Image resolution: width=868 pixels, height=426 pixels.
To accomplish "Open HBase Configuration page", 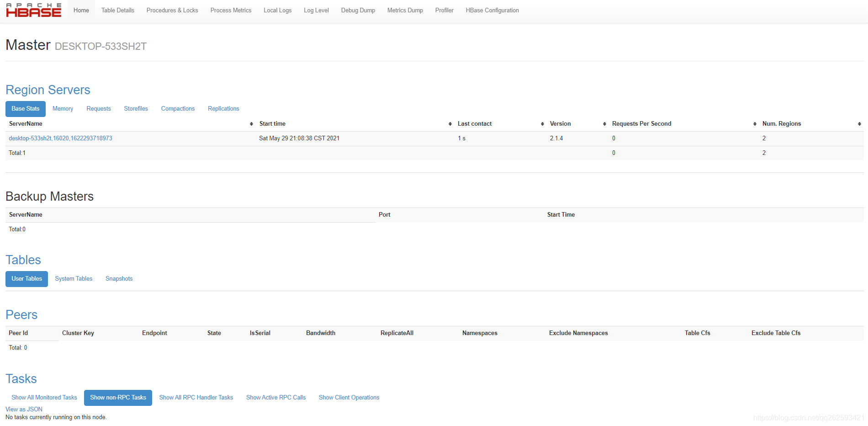I will click(492, 11).
